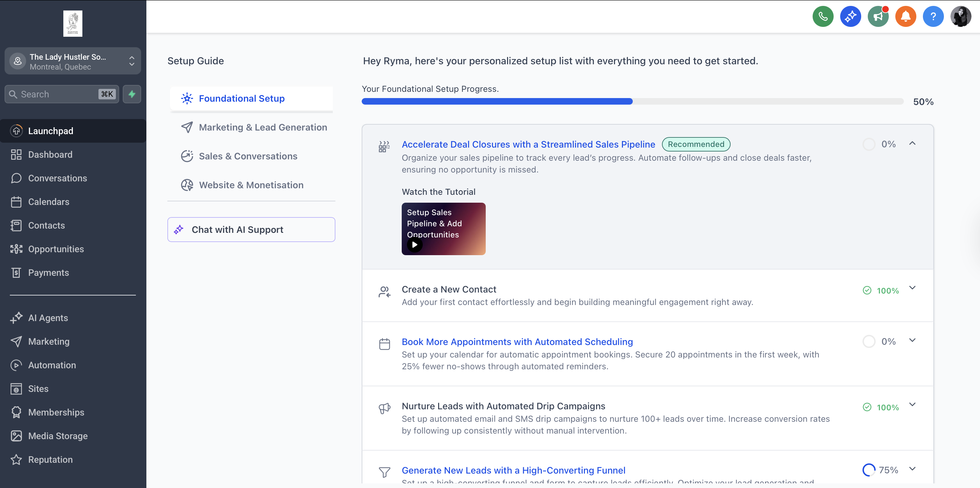Play the Setup Sales Pipeline tutorial video
Viewport: 980px width, 488px height.
(415, 244)
